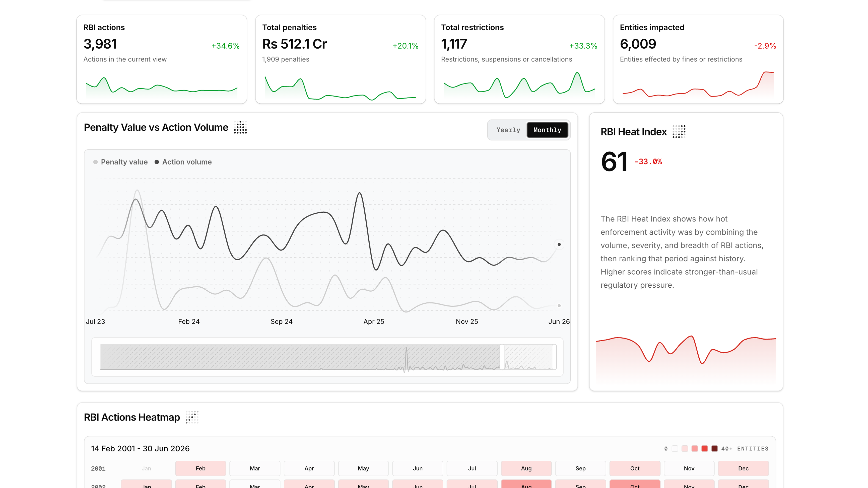The image size is (868, 488).
Task: Select Nov 2001 heatmap cell
Action: point(689,468)
